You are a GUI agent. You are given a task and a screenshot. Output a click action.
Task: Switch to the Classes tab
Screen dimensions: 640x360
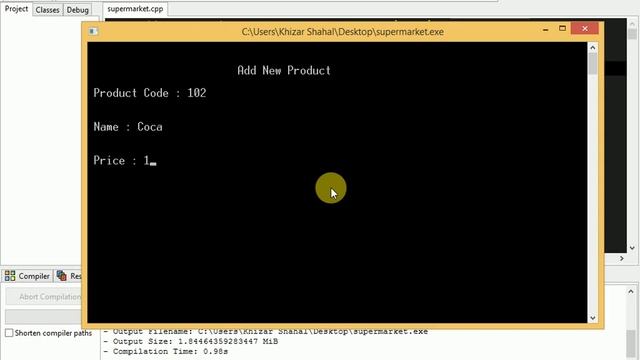point(47,10)
